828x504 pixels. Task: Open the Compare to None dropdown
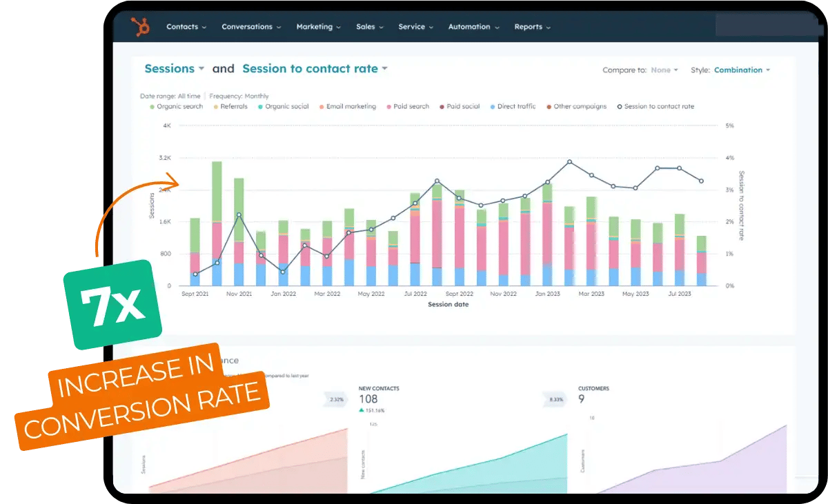click(x=664, y=70)
